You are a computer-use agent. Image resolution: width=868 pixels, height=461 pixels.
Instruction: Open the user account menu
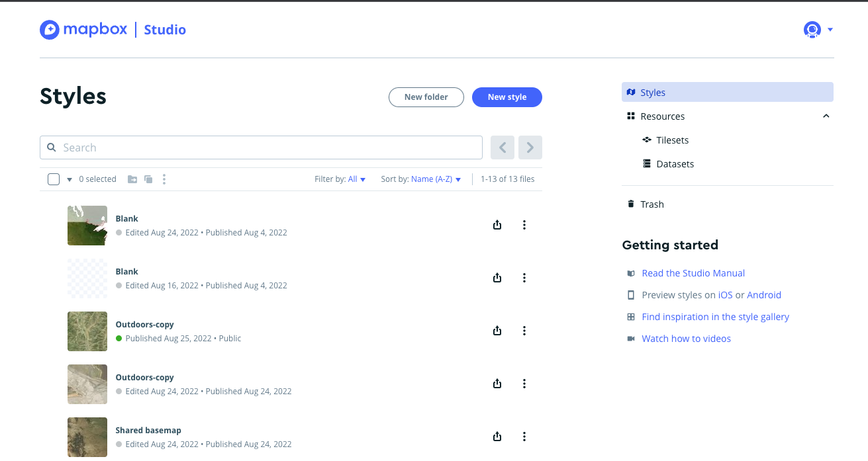coord(818,30)
